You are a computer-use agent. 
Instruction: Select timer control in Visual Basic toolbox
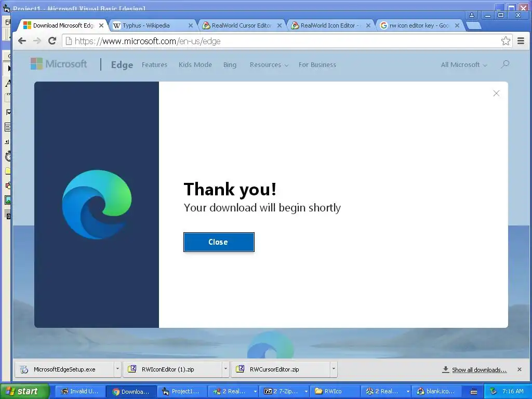click(7, 156)
